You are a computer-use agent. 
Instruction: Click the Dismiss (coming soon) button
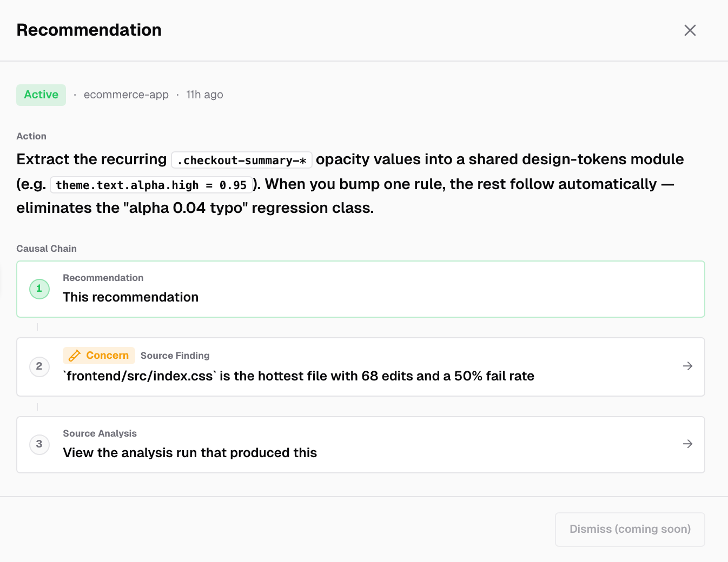pos(630,530)
